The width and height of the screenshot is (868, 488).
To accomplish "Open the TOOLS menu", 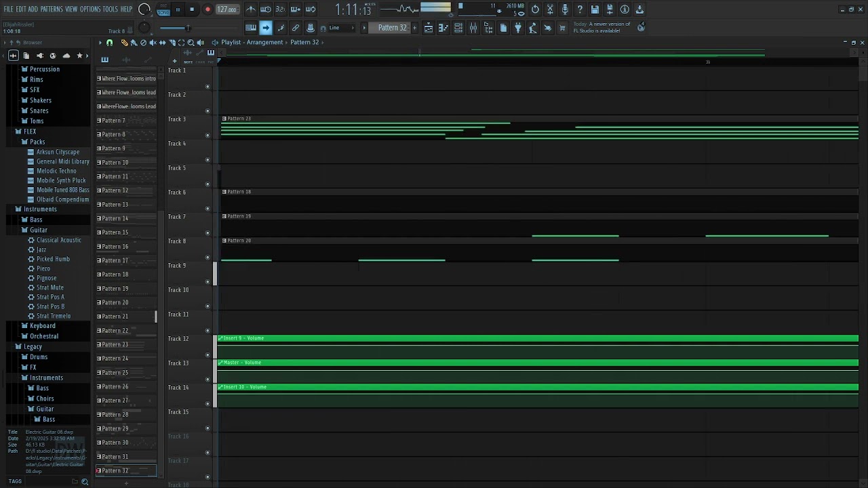I will click(x=110, y=9).
